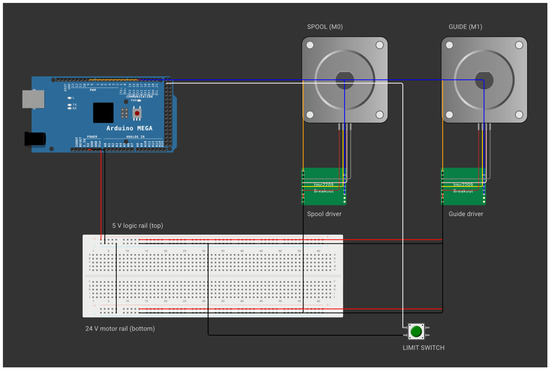Select the breadboard component
Screen dimensions: 550x370
[x=213, y=276]
